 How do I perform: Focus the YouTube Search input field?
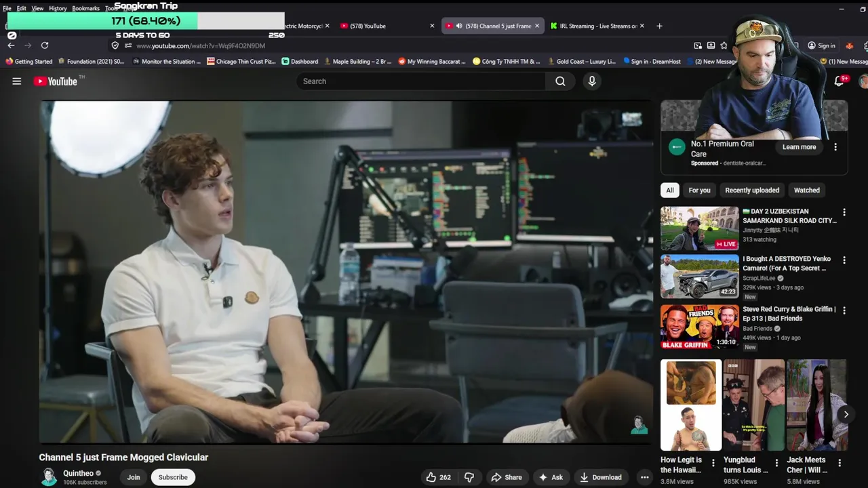[x=420, y=81]
